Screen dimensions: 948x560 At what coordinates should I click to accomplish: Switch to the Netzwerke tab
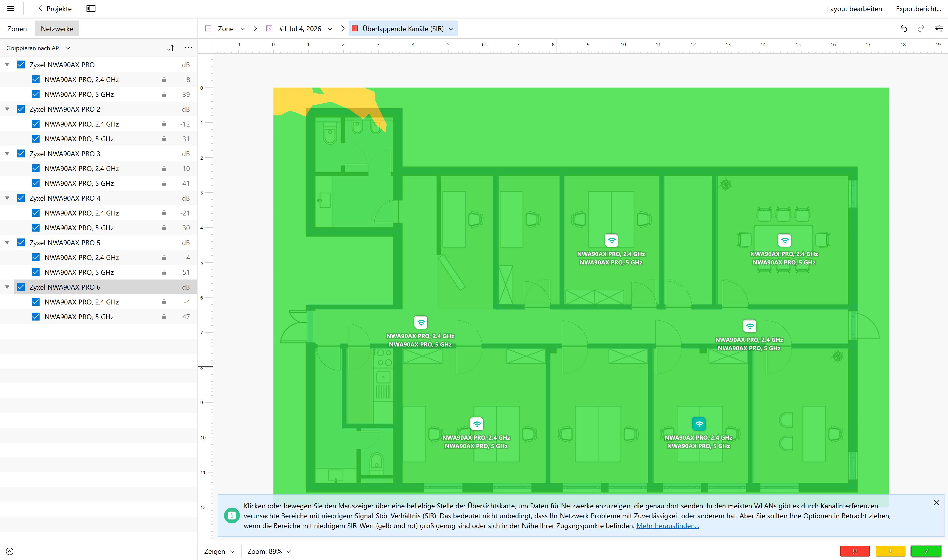pos(57,29)
